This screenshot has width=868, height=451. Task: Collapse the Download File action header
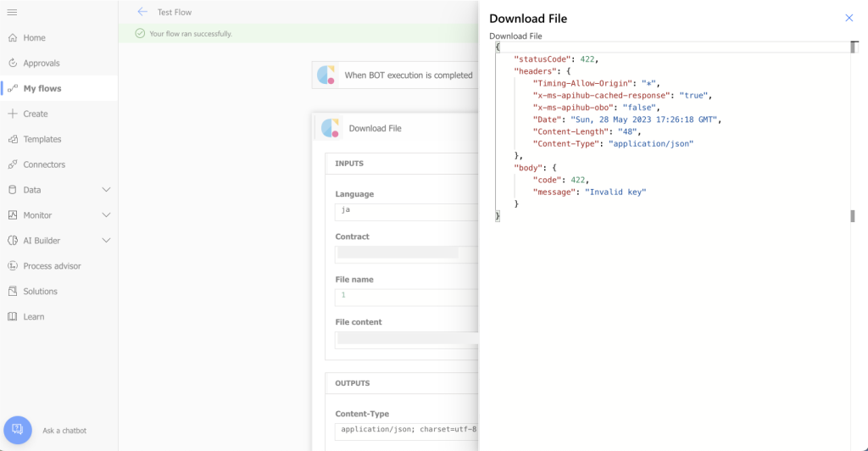point(397,128)
